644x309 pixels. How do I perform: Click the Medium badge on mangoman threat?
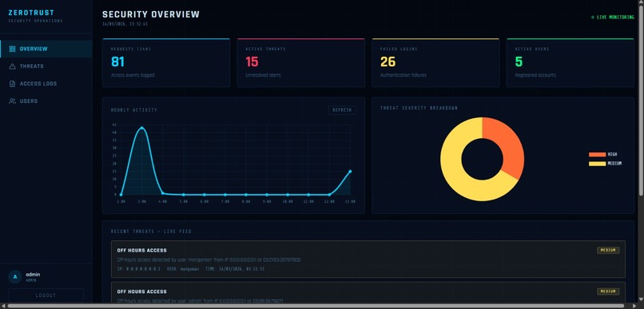coord(608,251)
